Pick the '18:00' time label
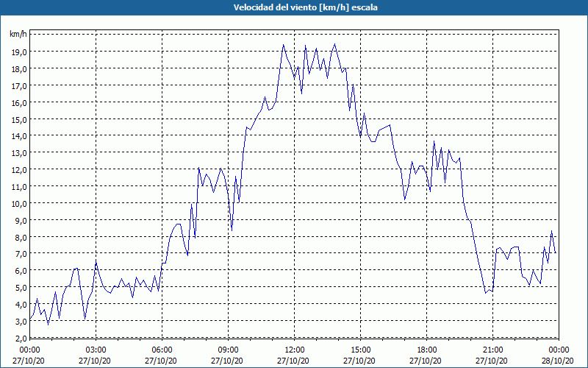 (x=427, y=350)
